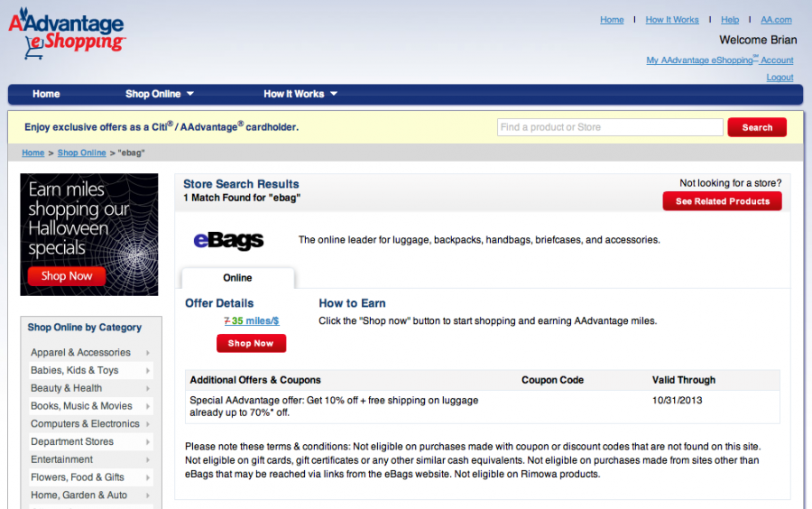Open the How It Works dropdown arrow
This screenshot has width=812, height=509.
[x=334, y=94]
